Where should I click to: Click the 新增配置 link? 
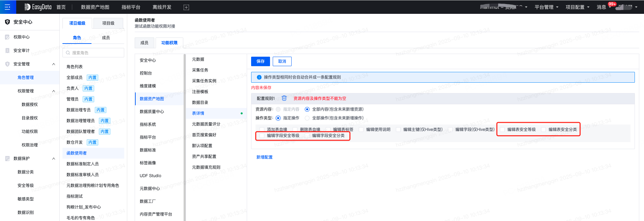click(264, 157)
